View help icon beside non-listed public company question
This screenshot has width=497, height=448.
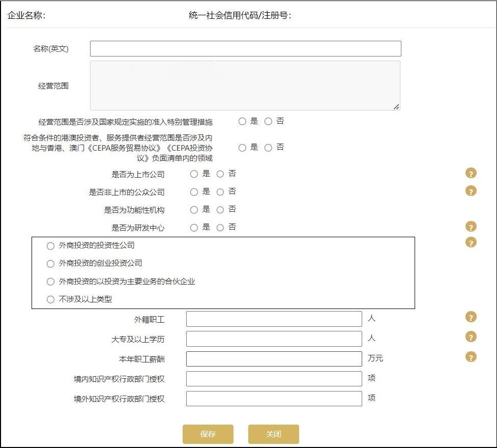tap(471, 191)
